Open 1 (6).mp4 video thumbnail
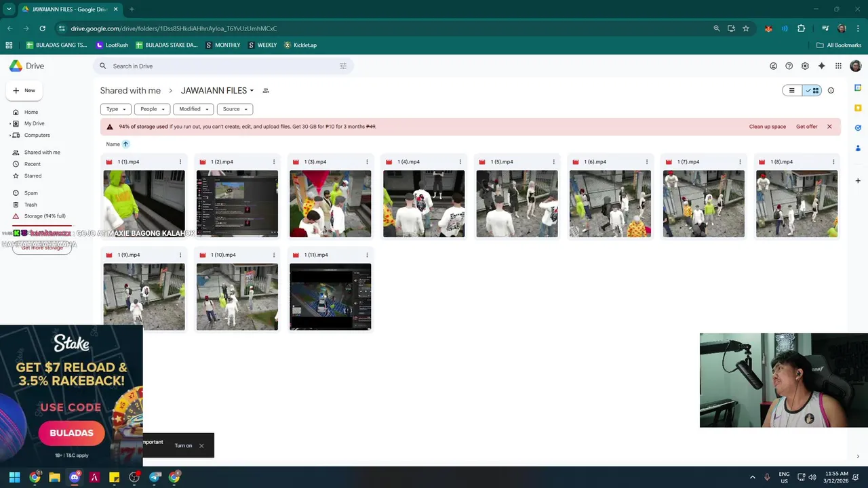Image resolution: width=868 pixels, height=488 pixels. pyautogui.click(x=610, y=204)
